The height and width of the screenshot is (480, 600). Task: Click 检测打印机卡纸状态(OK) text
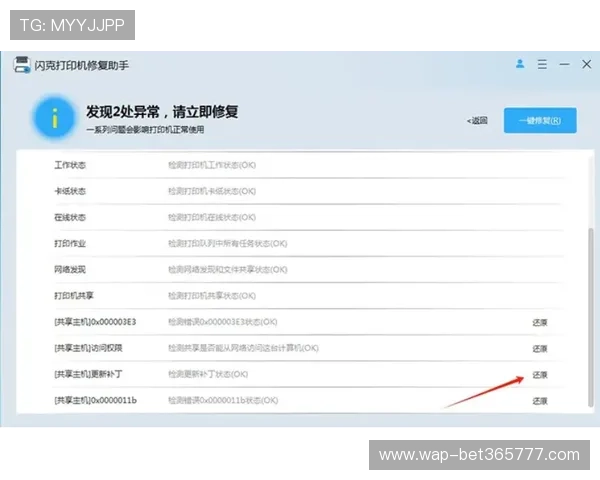[x=212, y=191]
